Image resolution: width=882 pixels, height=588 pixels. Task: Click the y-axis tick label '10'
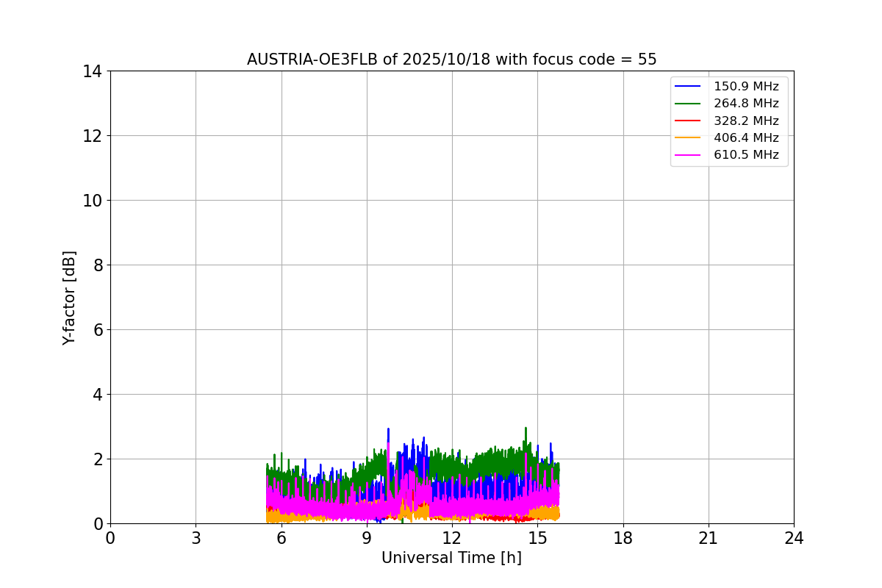pyautogui.click(x=92, y=201)
